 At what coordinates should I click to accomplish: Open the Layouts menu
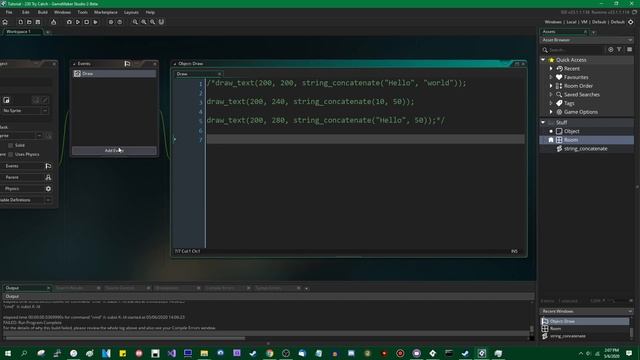pyautogui.click(x=131, y=12)
